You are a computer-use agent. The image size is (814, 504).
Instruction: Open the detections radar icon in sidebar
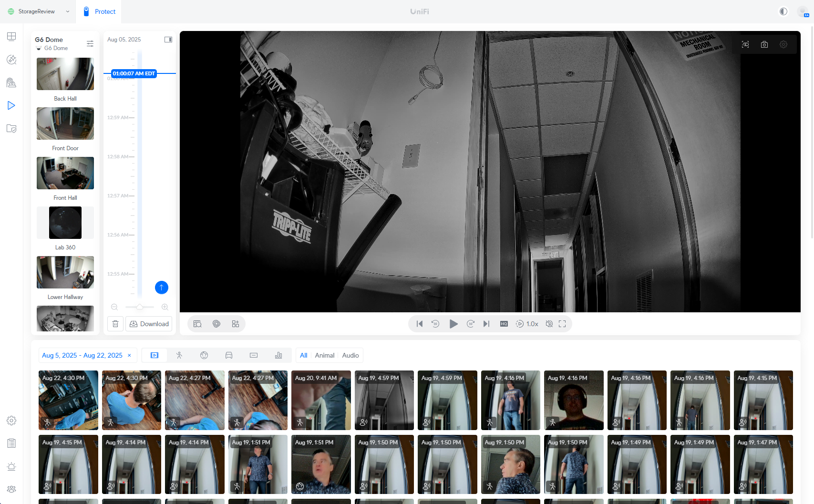point(11,60)
